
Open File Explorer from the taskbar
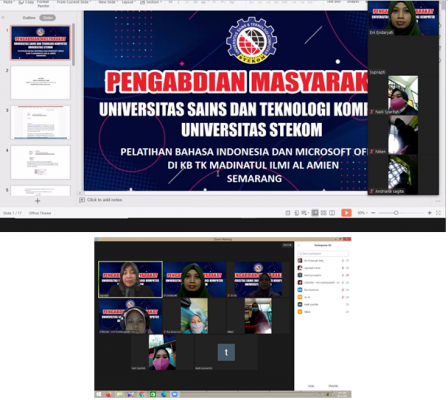120,394
